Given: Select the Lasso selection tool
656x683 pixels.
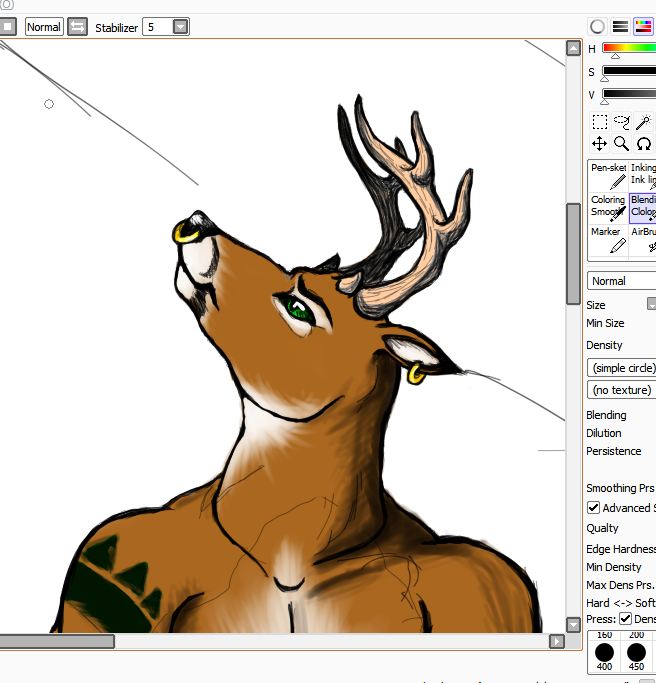Looking at the screenshot, I should click(x=622, y=122).
